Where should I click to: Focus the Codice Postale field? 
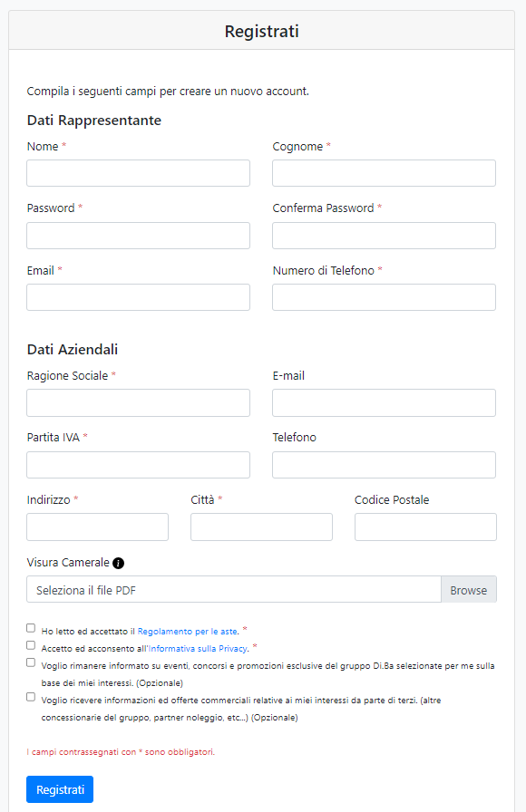425,527
